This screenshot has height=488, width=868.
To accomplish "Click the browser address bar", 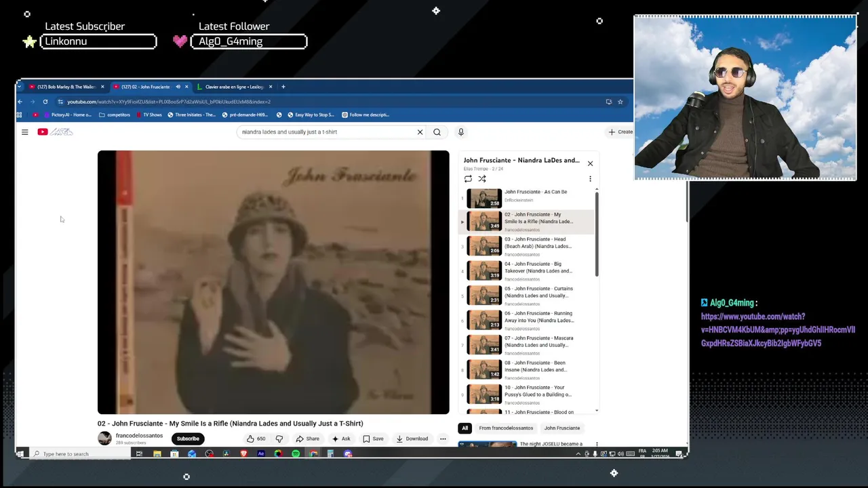I will tap(332, 102).
